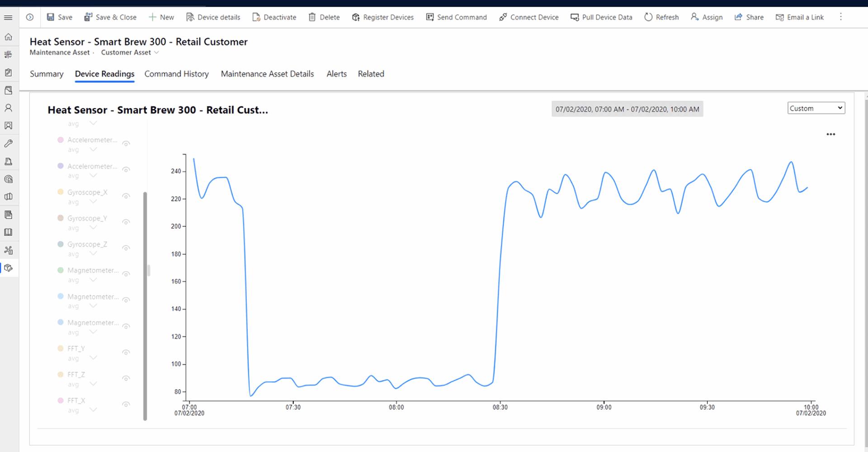Show the FFT_Y series
Screen dimensions: 868x452
click(x=126, y=352)
